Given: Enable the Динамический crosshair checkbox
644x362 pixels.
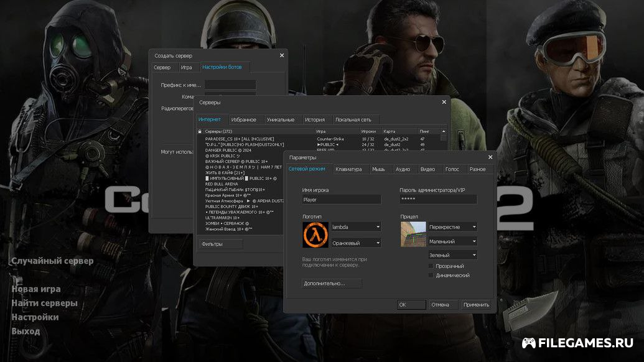Looking at the screenshot, I should click(431, 276).
